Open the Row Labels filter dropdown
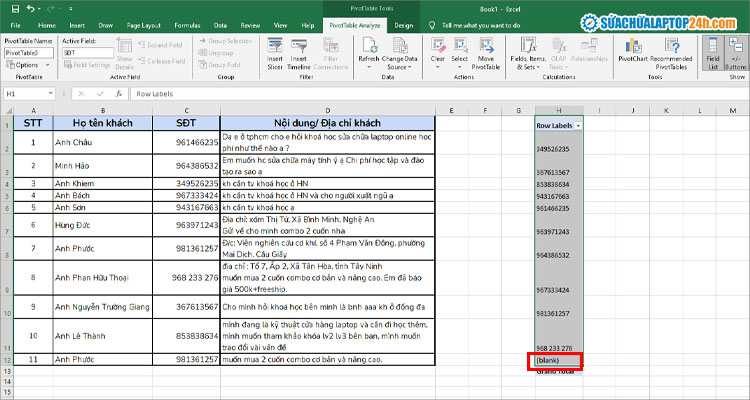This screenshot has width=750, height=400. tap(578, 125)
